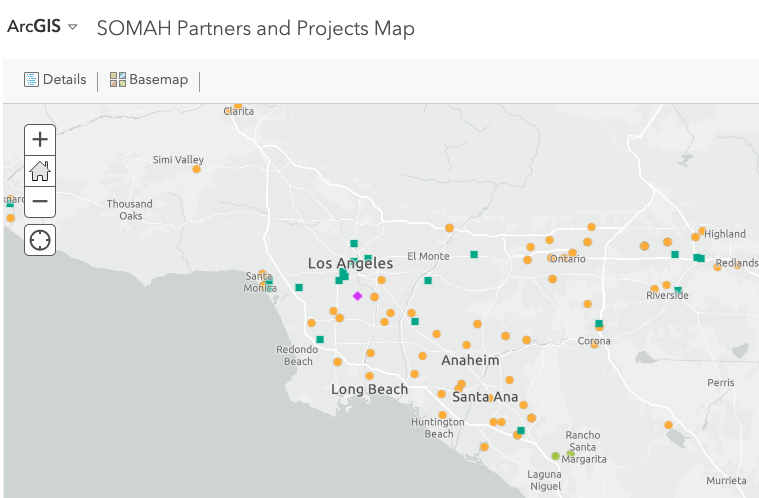Click the teal square near Santa Monica

269,281
